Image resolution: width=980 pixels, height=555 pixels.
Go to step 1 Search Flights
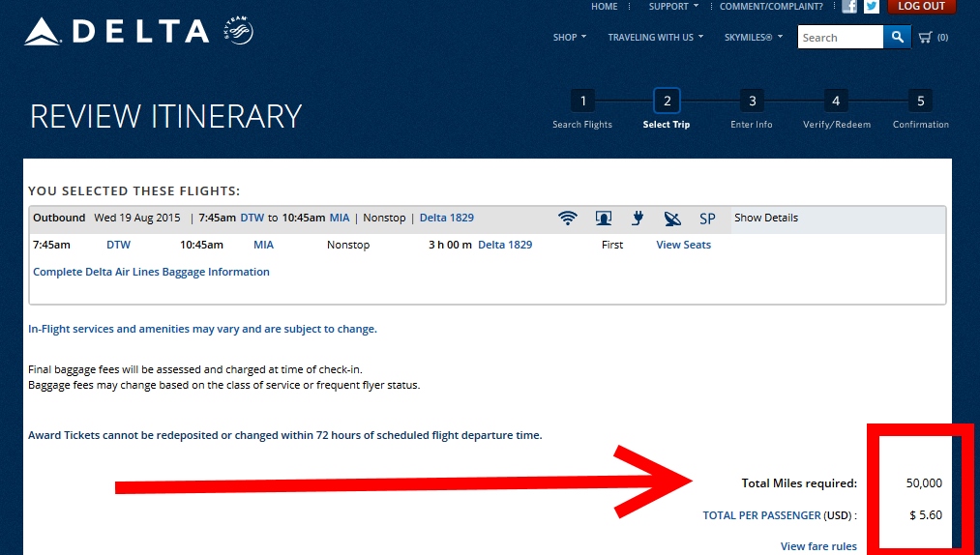click(582, 108)
